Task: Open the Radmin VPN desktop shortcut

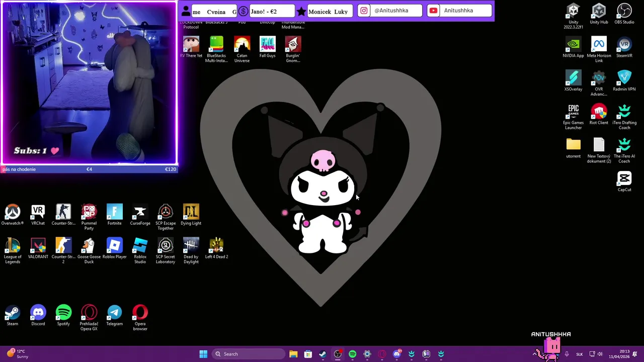Action: [x=624, y=81]
